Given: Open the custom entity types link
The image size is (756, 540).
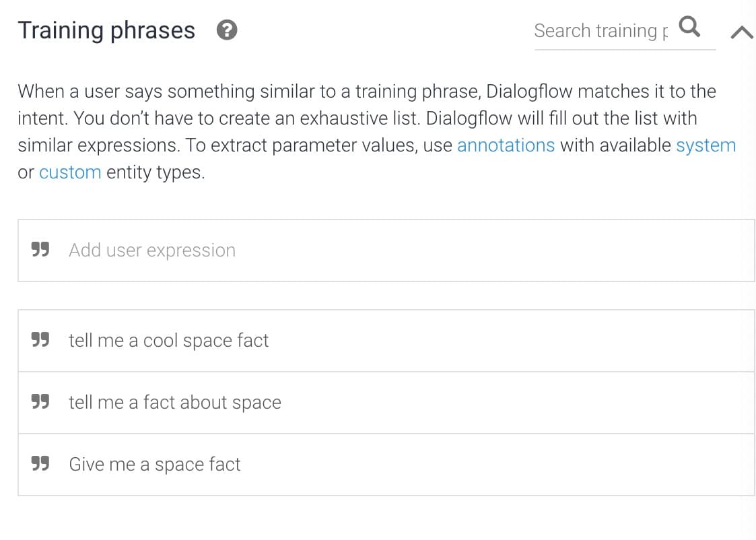Looking at the screenshot, I should (x=70, y=172).
